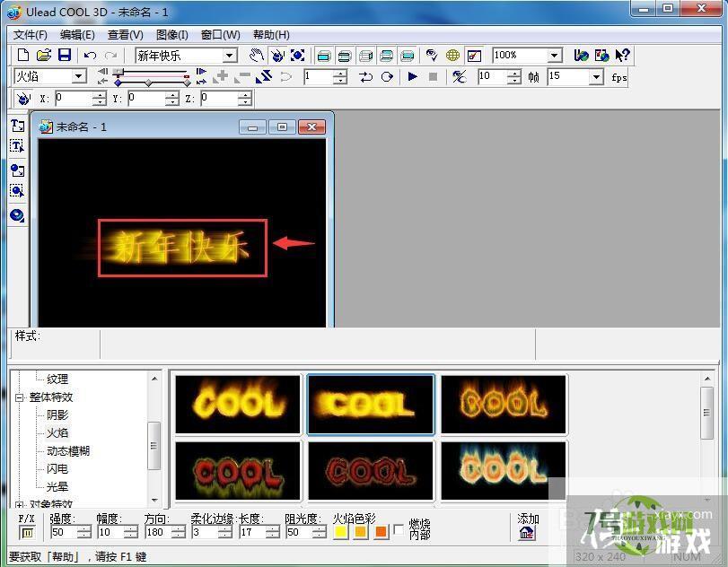
Task: Open the 查看(V) menu
Action: click(126, 35)
